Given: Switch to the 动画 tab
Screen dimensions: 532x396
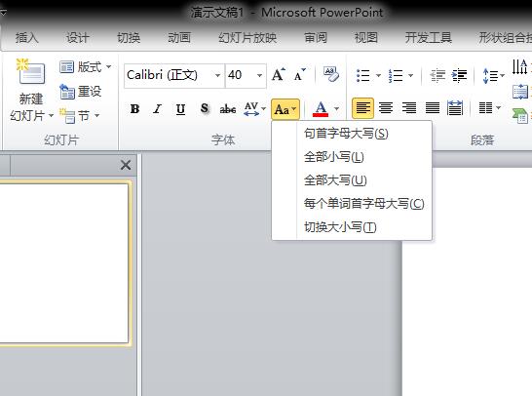Looking at the screenshot, I should pyautogui.click(x=179, y=38).
